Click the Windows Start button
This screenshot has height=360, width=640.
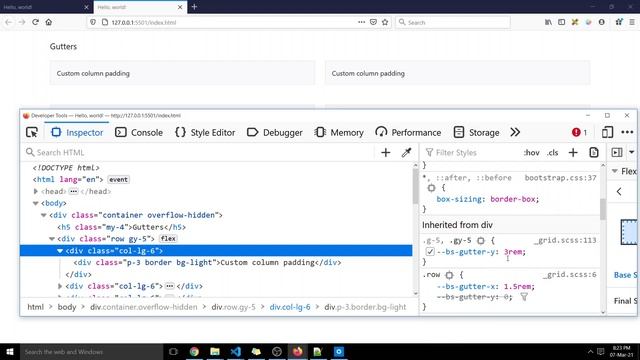pos(10,351)
